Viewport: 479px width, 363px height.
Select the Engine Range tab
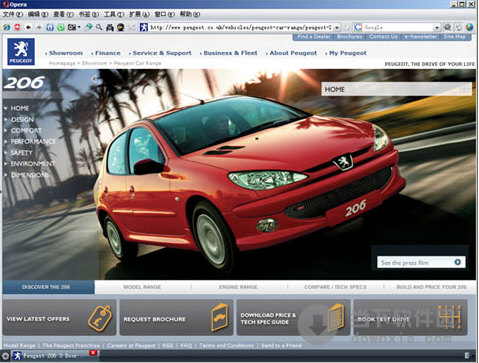(x=238, y=287)
